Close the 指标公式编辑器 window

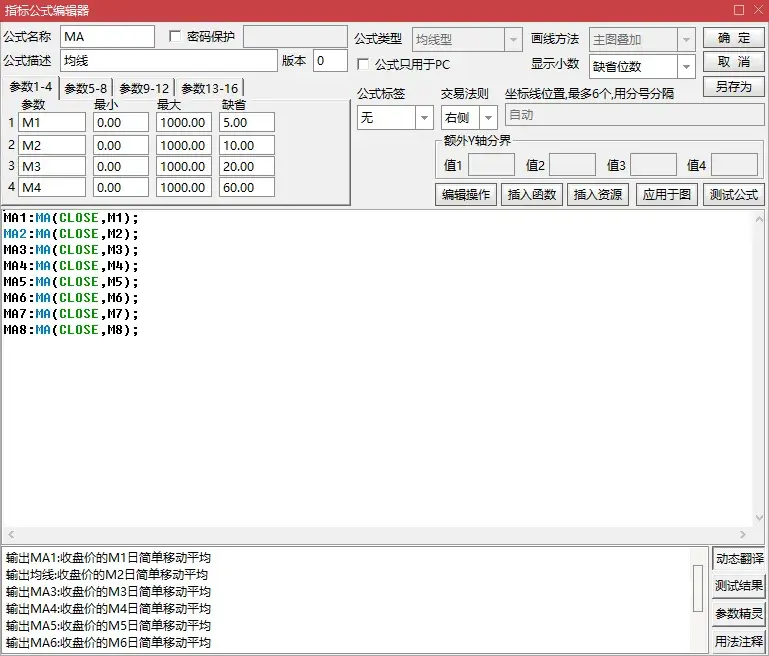758,10
